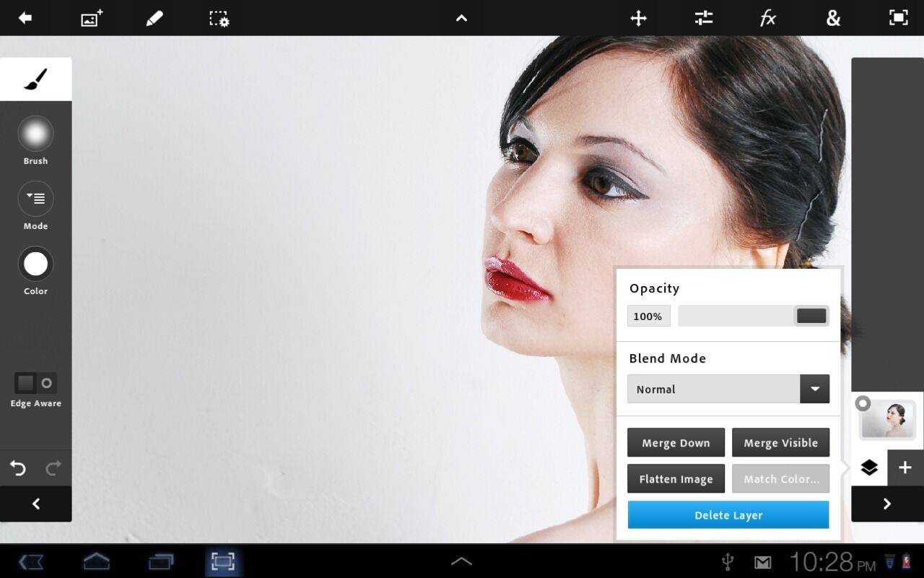
Task: Open the brush Mode selector
Action: [x=35, y=199]
